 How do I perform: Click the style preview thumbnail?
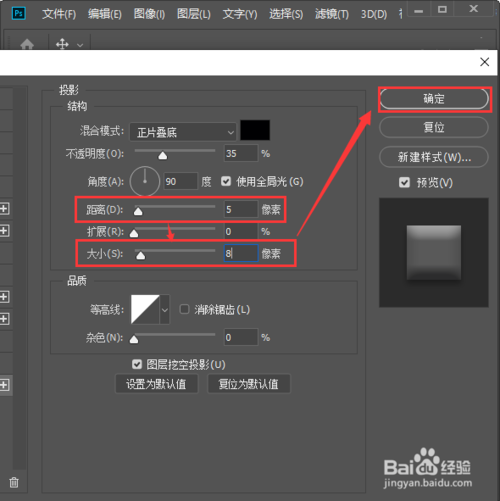point(434,252)
